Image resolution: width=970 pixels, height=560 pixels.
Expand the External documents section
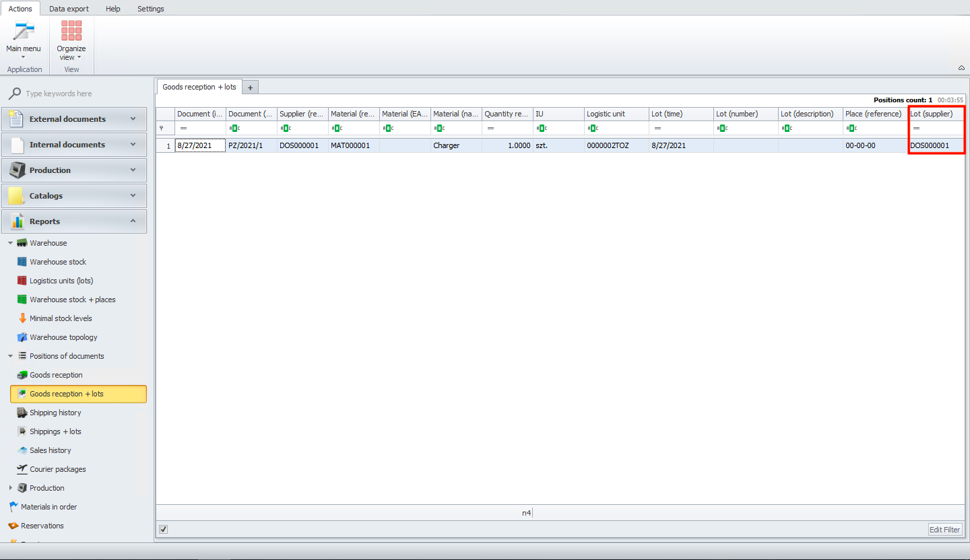pos(133,119)
